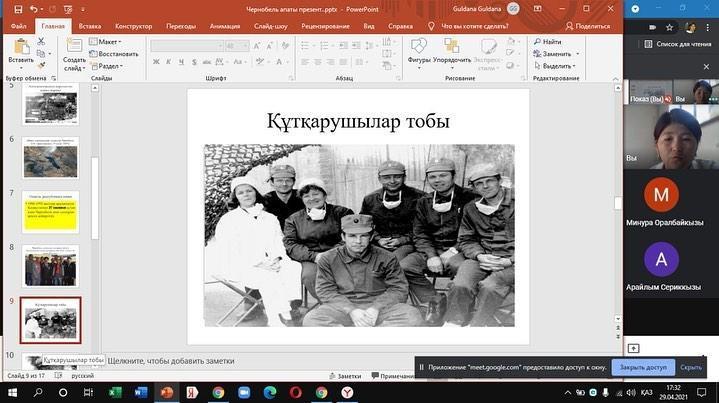
Task: Click the Arrange (Упорядочить) icon
Action: 453,47
